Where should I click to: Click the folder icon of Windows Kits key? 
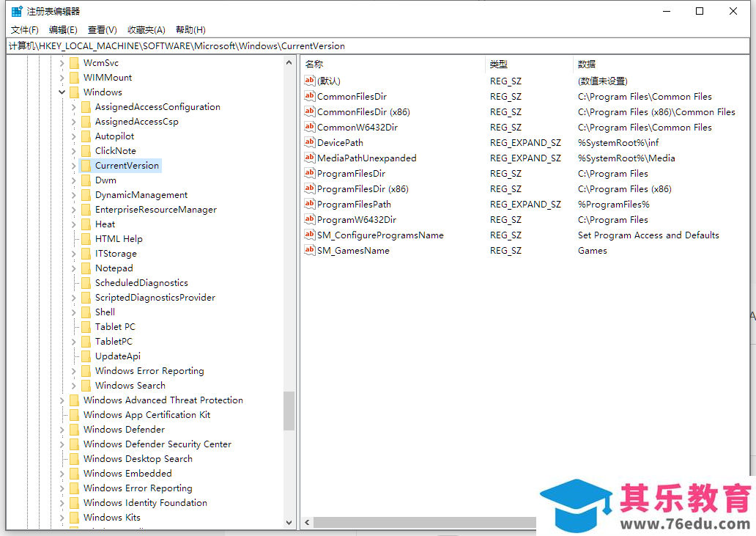[74, 517]
